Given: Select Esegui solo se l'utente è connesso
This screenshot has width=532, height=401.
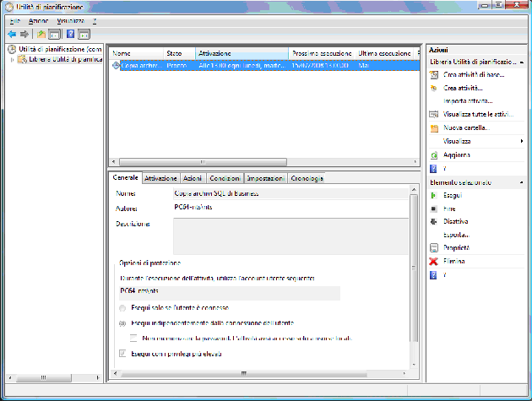Looking at the screenshot, I should [122, 308].
